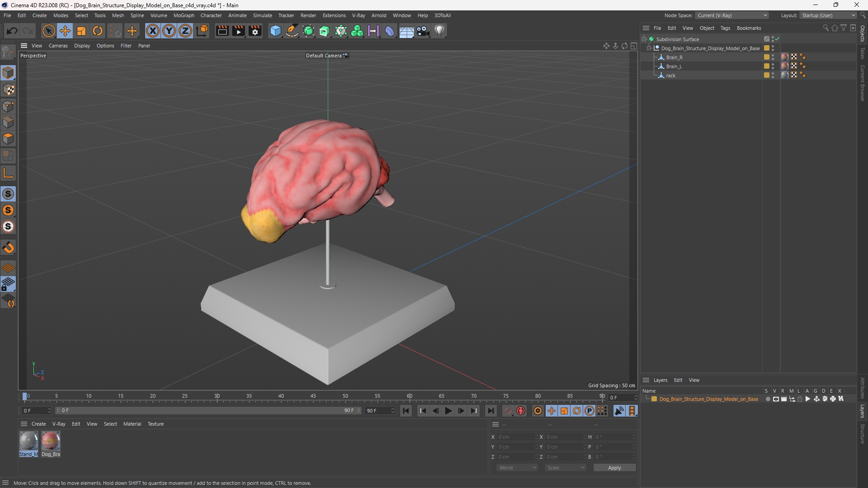Open the Tags menu in the Object Manager
The height and width of the screenshot is (488, 868).
coord(725,28)
